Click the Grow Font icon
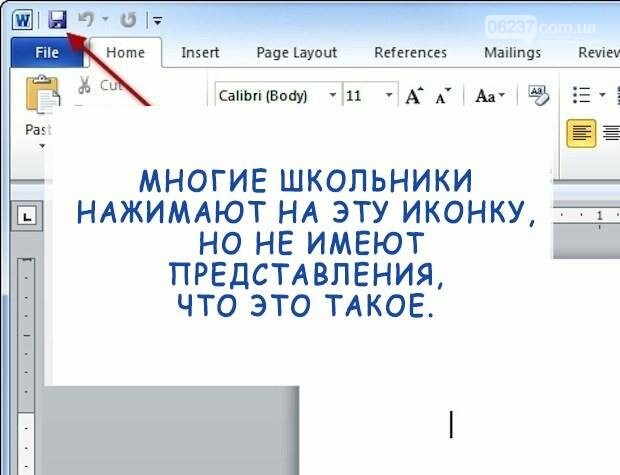This screenshot has width=620, height=475. (x=413, y=96)
